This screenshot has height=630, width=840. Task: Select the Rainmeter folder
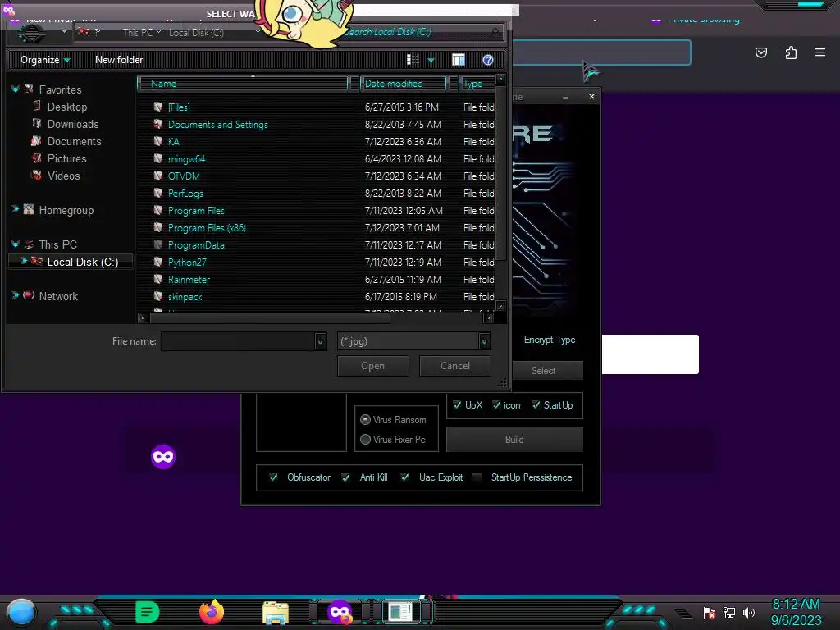(189, 280)
